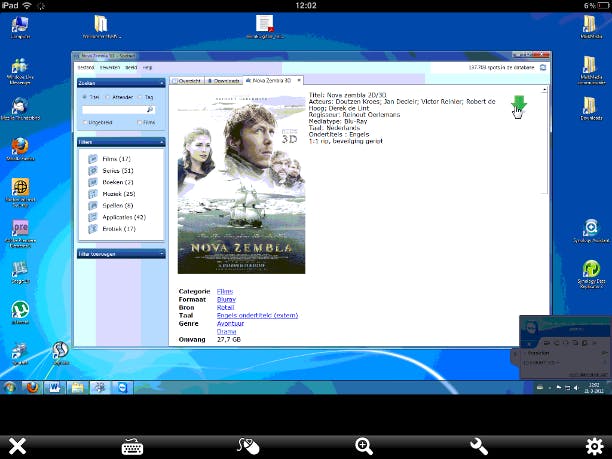Switch to the Overzicht tab
This screenshot has width=612, height=459.
pyautogui.click(x=187, y=81)
